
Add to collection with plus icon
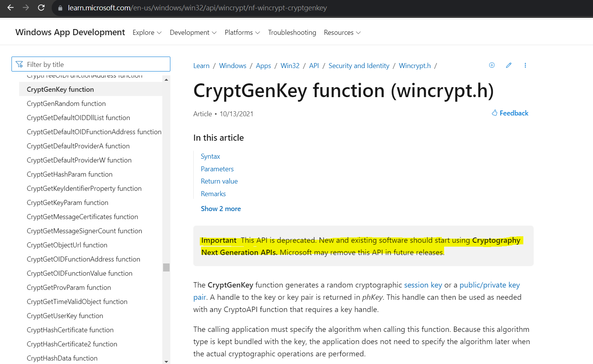pos(492,65)
